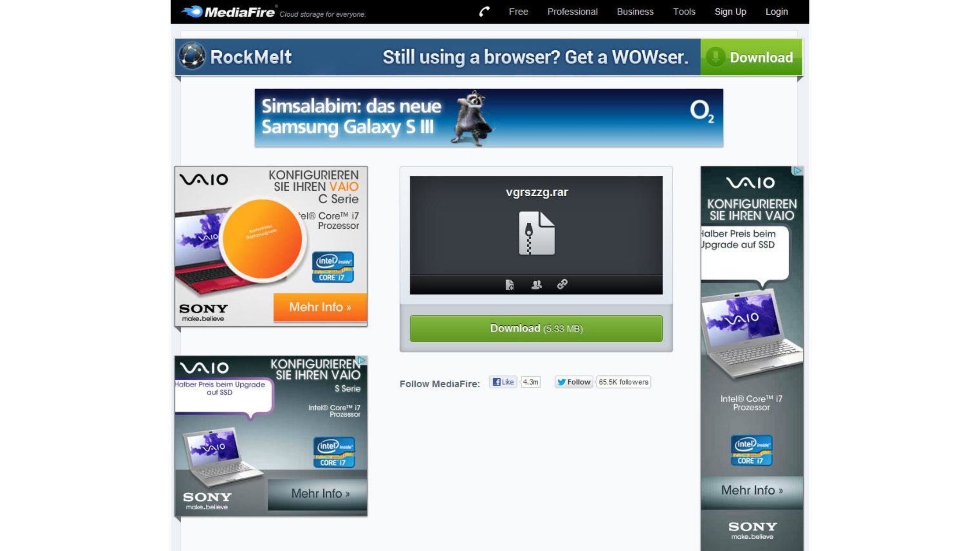Click AdChoices icon on S Serie ad
The height and width of the screenshot is (551, 980).
coord(361,360)
